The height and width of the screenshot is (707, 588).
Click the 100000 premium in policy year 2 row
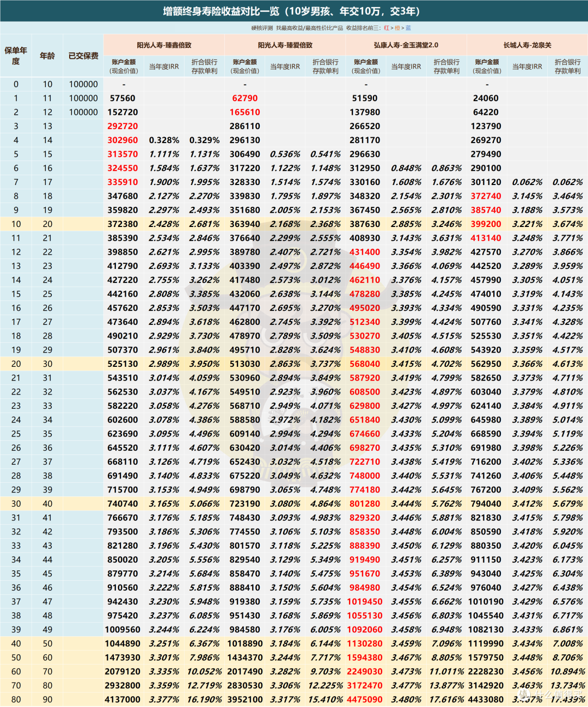(83, 112)
